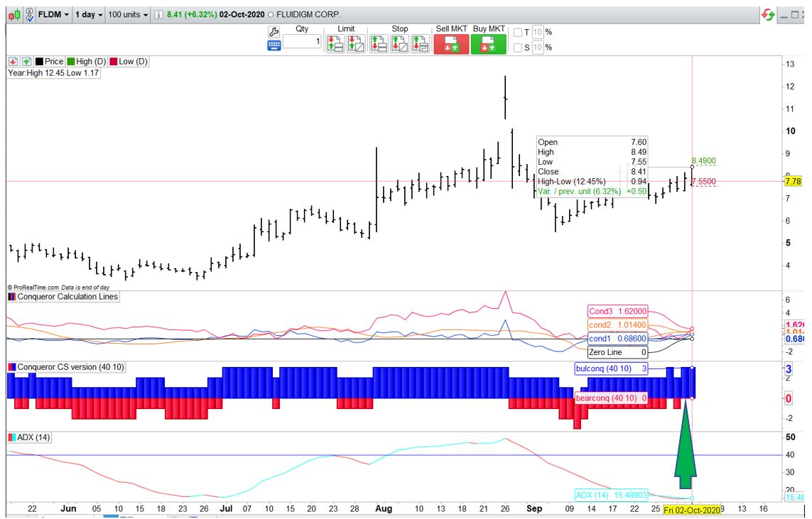812x519 pixels.
Task: Click the blue keyboard icon
Action: 274,45
